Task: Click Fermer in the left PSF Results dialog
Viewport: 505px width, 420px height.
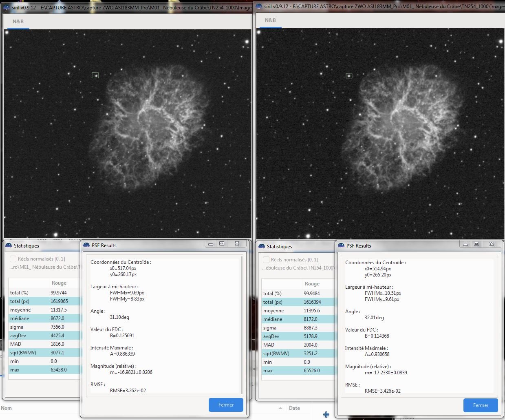Action: 226,405
